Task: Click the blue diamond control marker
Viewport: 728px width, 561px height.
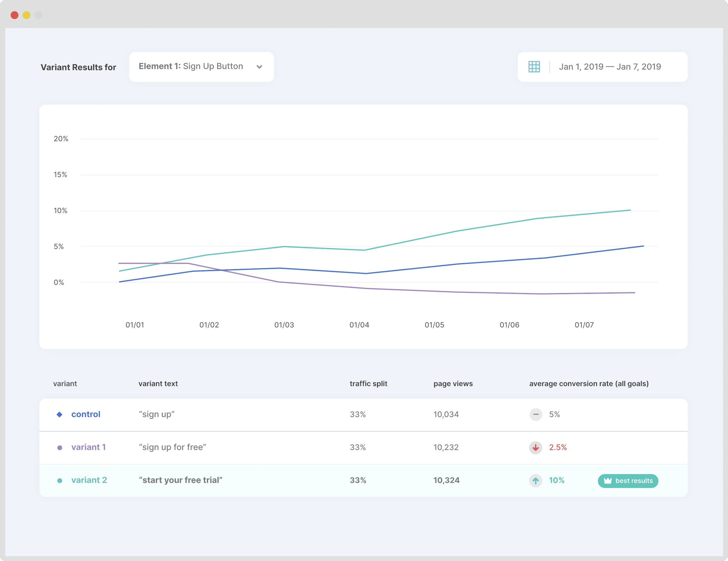Action: [x=59, y=414]
